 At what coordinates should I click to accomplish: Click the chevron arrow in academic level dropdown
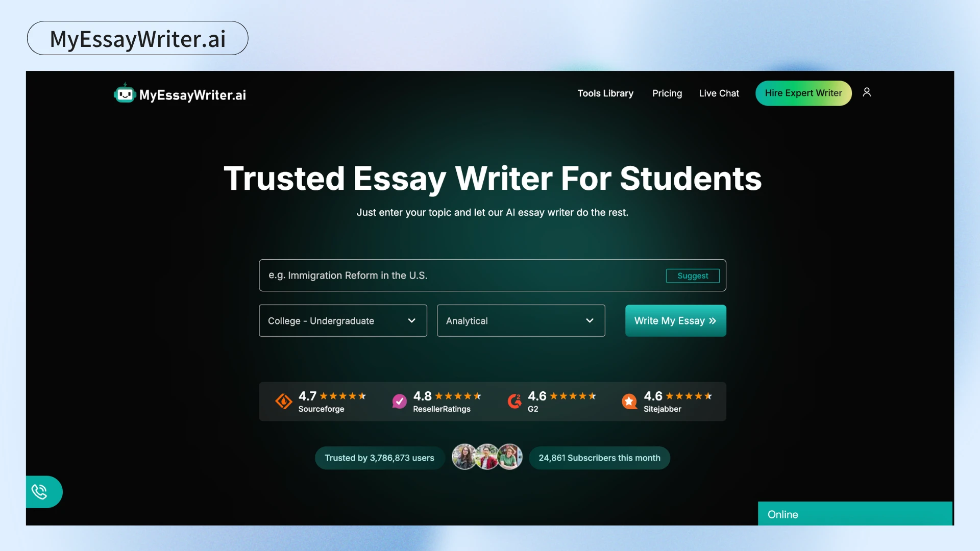411,321
